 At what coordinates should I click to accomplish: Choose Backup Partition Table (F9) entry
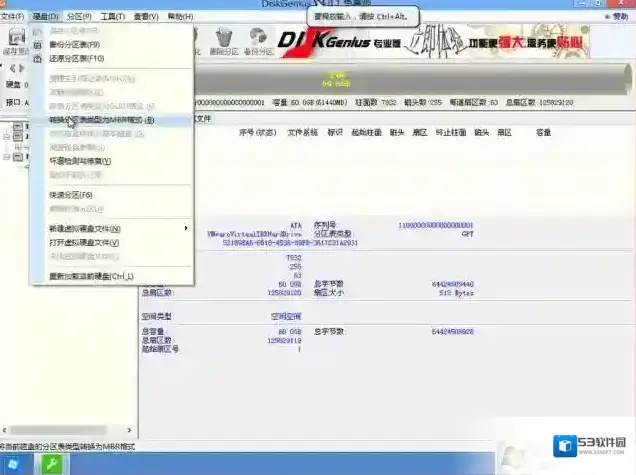[75, 45]
